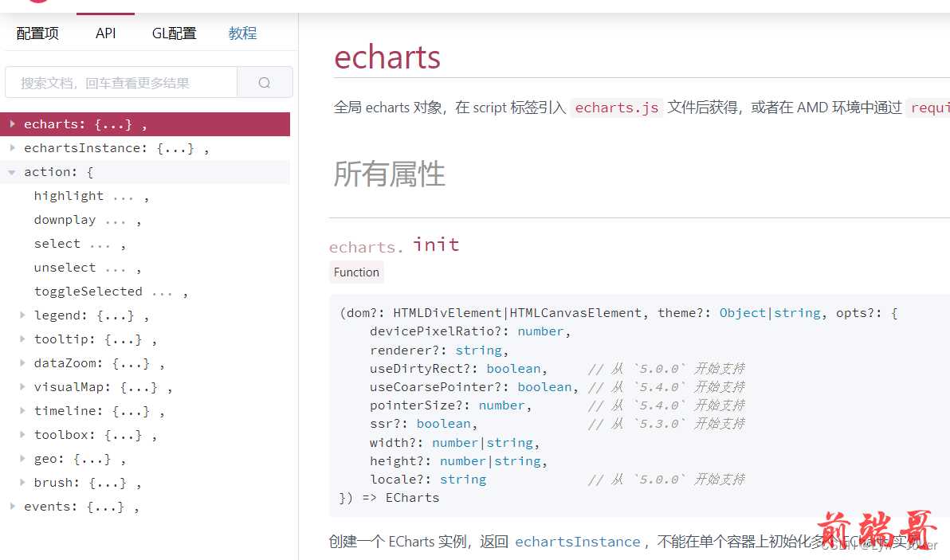Image resolution: width=950 pixels, height=560 pixels.
Task: Select the echarts item in the tree
Action: tap(145, 124)
